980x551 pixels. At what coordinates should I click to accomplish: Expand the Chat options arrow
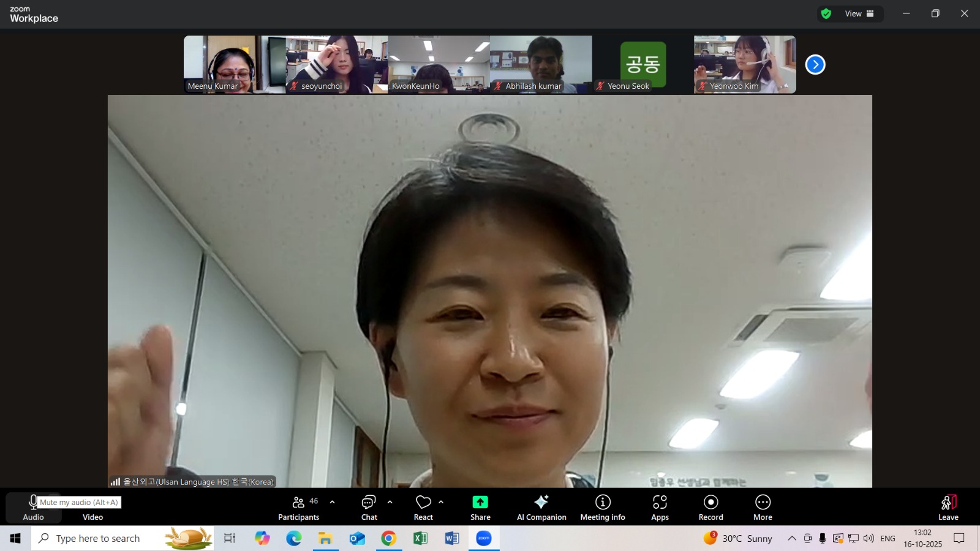[x=390, y=502]
